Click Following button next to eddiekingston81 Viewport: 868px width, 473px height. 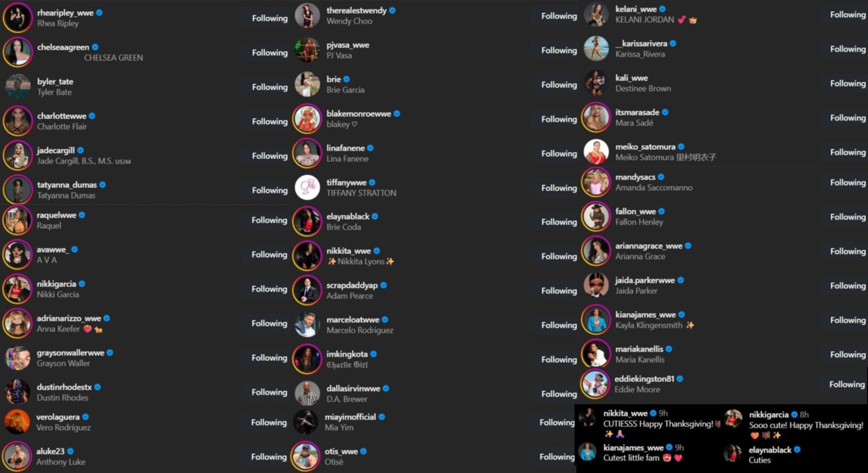point(847,384)
